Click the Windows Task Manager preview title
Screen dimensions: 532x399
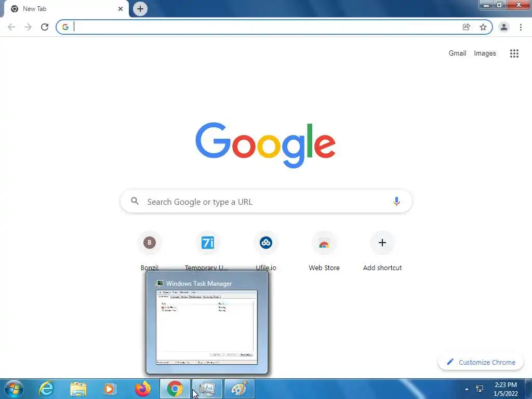(199, 283)
